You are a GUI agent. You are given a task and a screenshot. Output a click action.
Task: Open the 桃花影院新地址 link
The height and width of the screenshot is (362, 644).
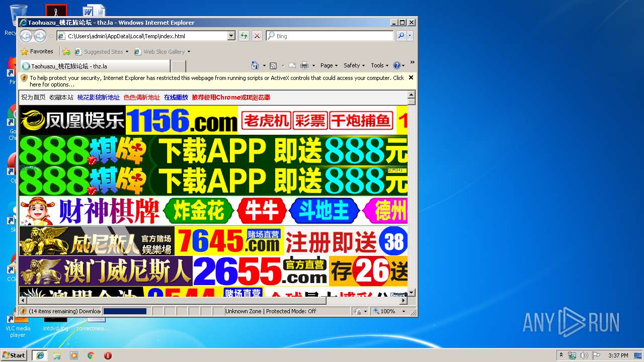(99, 98)
